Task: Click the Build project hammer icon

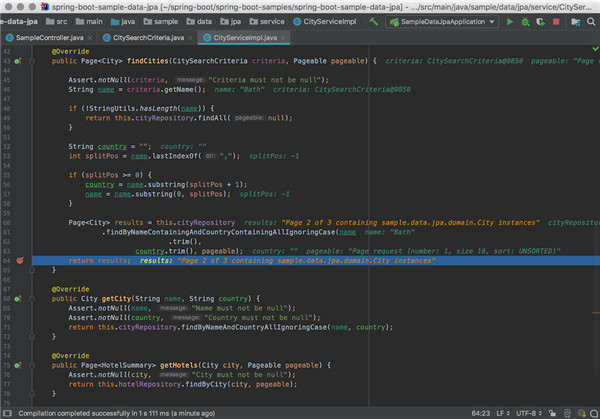Action: [374, 19]
